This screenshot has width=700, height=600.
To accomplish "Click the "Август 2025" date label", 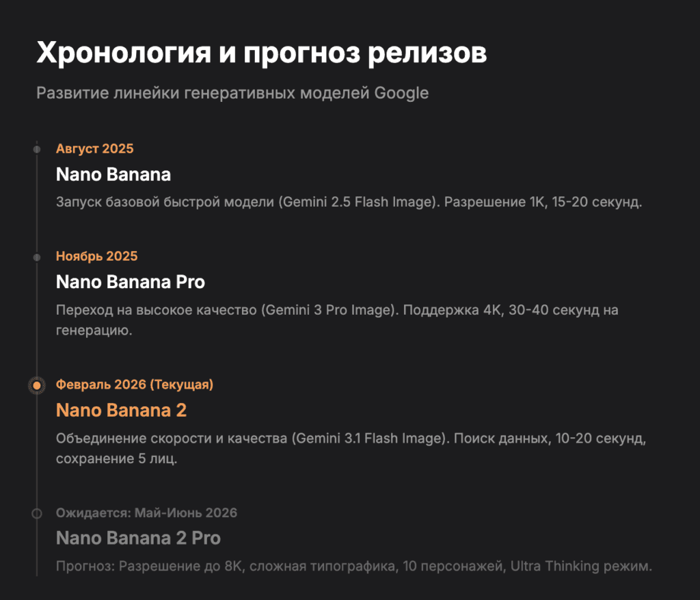I will [94, 148].
